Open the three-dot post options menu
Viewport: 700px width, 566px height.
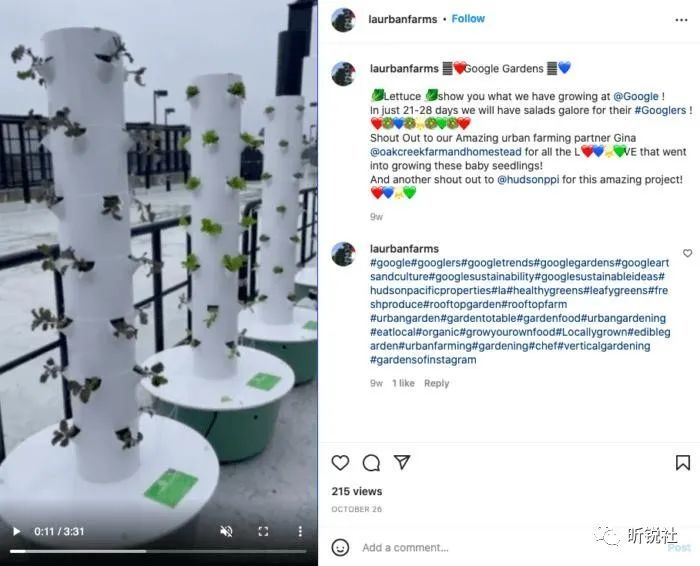coord(681,20)
